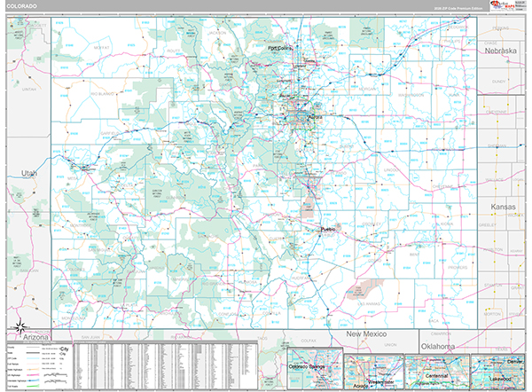
Task: Click the GARFIELD county label
Action: pyautogui.click(x=110, y=133)
